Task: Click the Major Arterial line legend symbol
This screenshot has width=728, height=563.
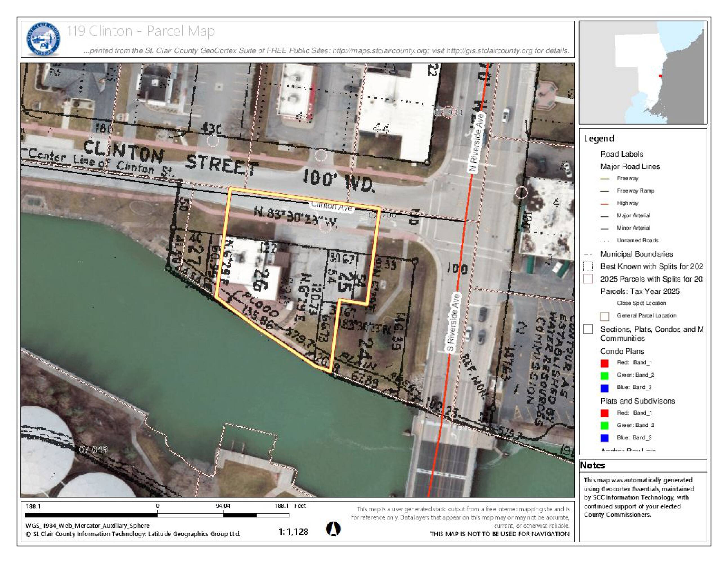Action: click(x=605, y=216)
